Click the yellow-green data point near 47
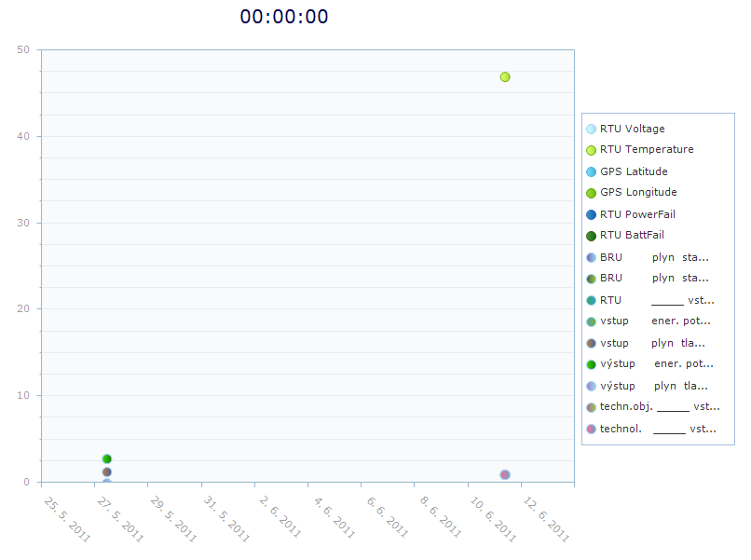The width and height of the screenshot is (751, 560). (x=505, y=77)
